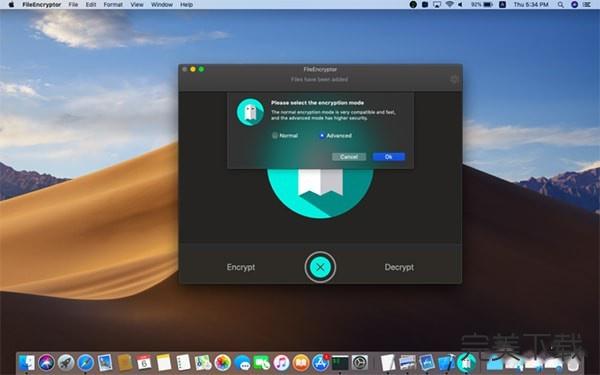Open Safari from the Dock

coord(85,362)
